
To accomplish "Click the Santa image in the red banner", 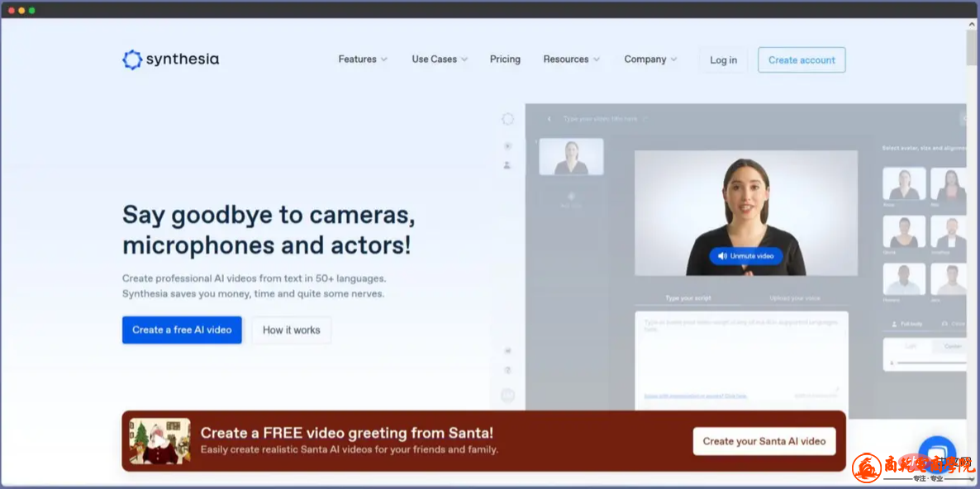I will 159,441.
